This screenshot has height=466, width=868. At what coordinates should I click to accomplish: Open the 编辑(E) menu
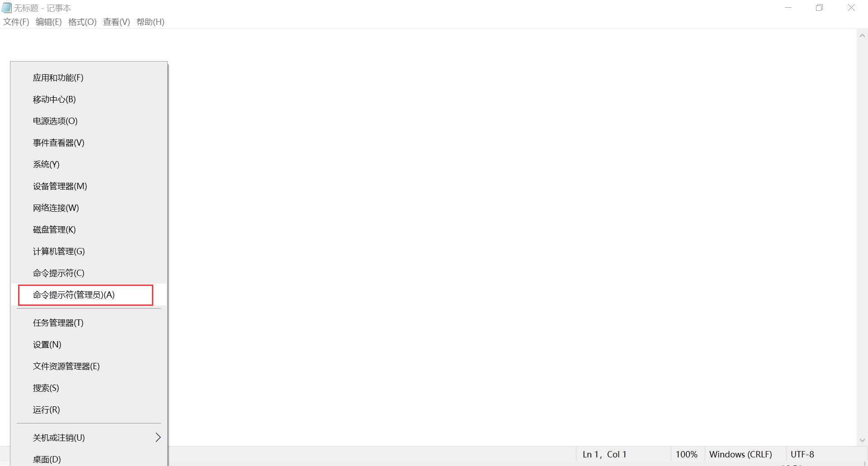point(49,22)
